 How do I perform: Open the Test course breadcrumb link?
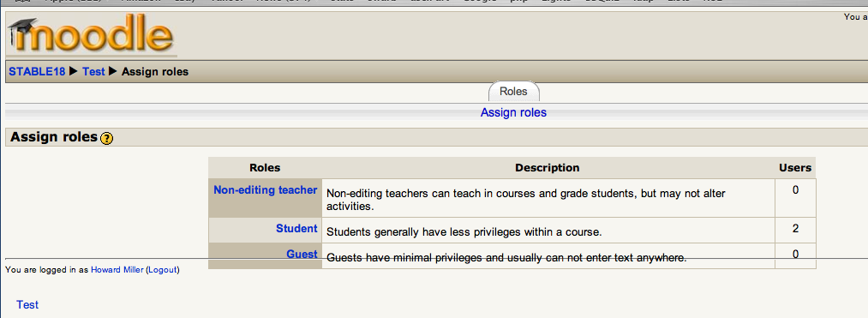pyautogui.click(x=93, y=71)
